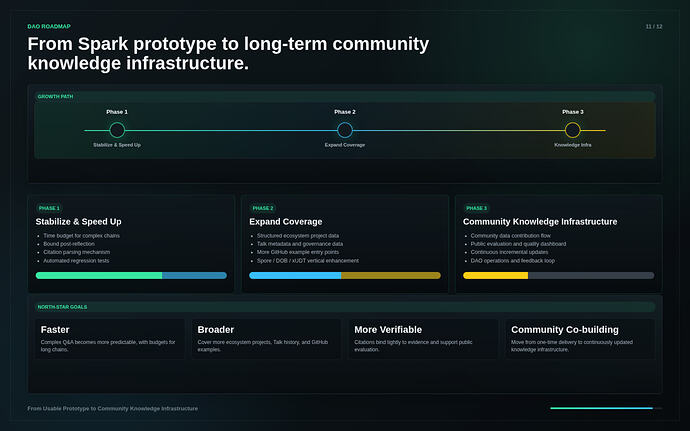Screen dimensions: 690x431
Task: Click the footer slide progress bar
Action: click(606, 408)
